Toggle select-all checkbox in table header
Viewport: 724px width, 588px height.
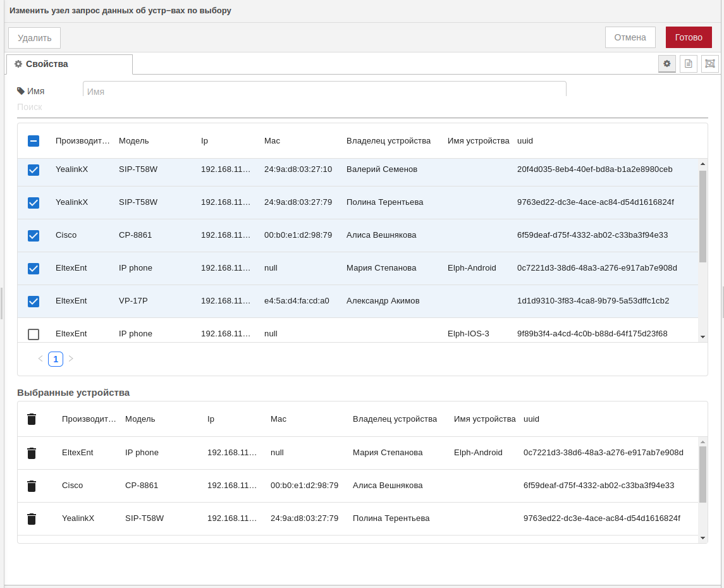click(x=34, y=141)
